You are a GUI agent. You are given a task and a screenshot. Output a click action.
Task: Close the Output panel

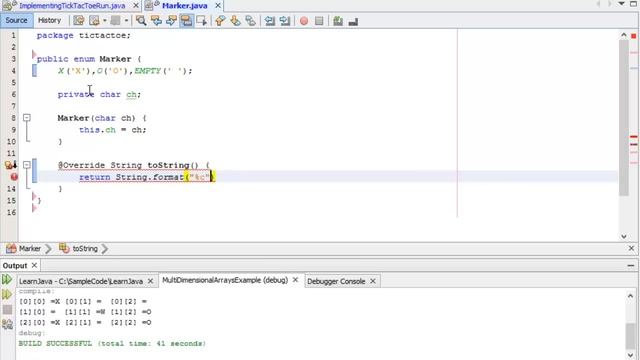tap(34, 265)
